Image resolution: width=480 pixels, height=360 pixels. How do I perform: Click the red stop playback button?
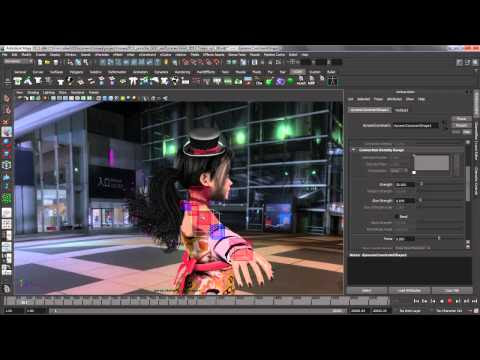tap(450, 301)
